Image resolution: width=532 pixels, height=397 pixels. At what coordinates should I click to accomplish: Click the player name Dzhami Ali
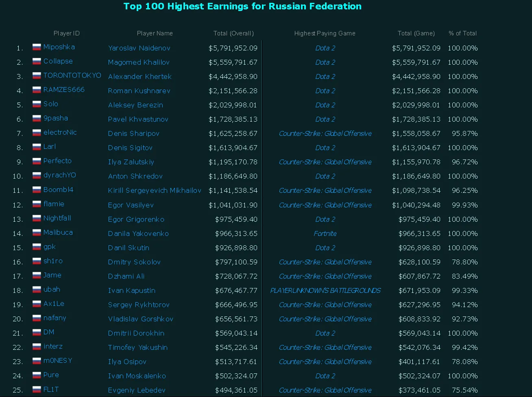pyautogui.click(x=126, y=277)
